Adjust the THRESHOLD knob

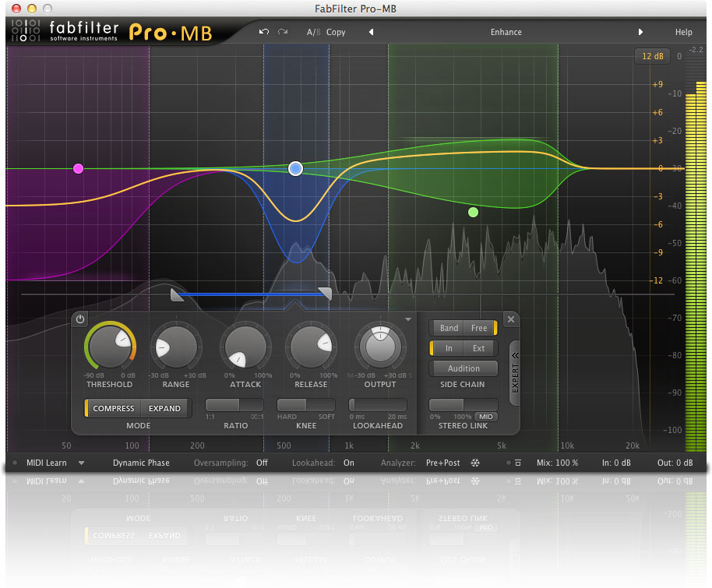(x=109, y=347)
